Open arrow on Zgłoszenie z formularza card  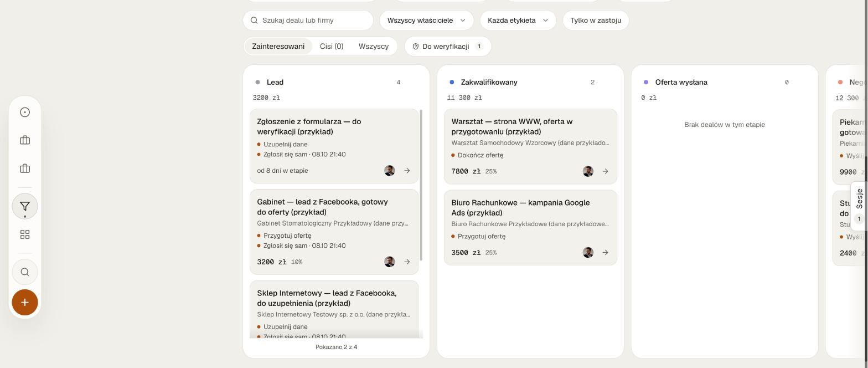click(407, 171)
